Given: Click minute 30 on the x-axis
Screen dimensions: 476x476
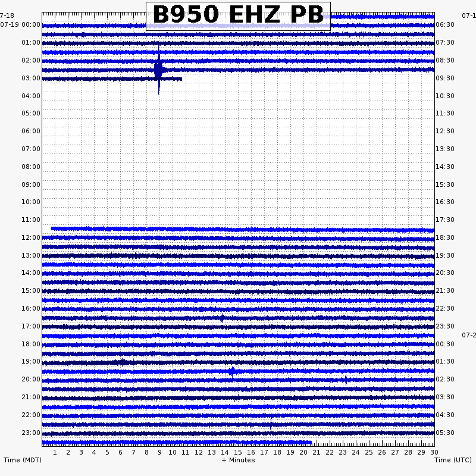Looking at the screenshot, I should pos(434,452).
